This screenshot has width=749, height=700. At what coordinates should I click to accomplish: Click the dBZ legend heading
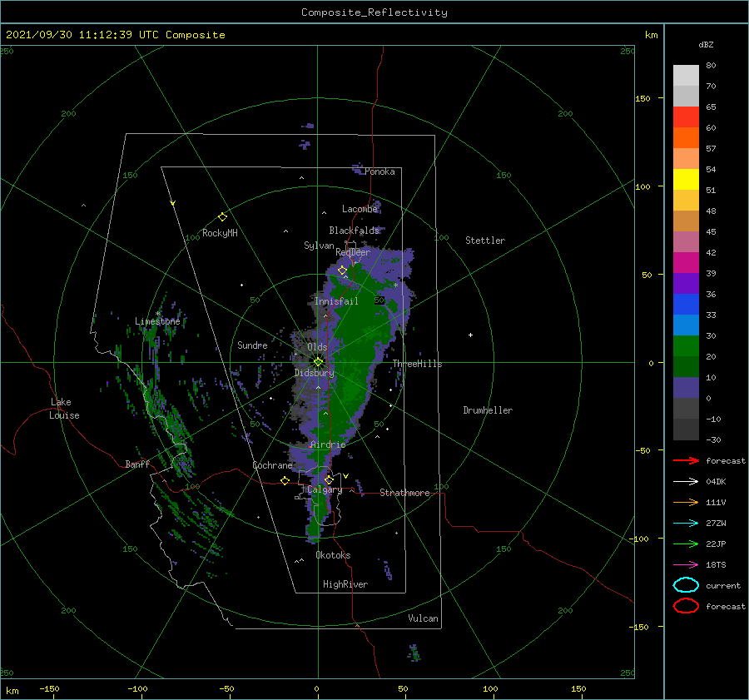click(706, 44)
